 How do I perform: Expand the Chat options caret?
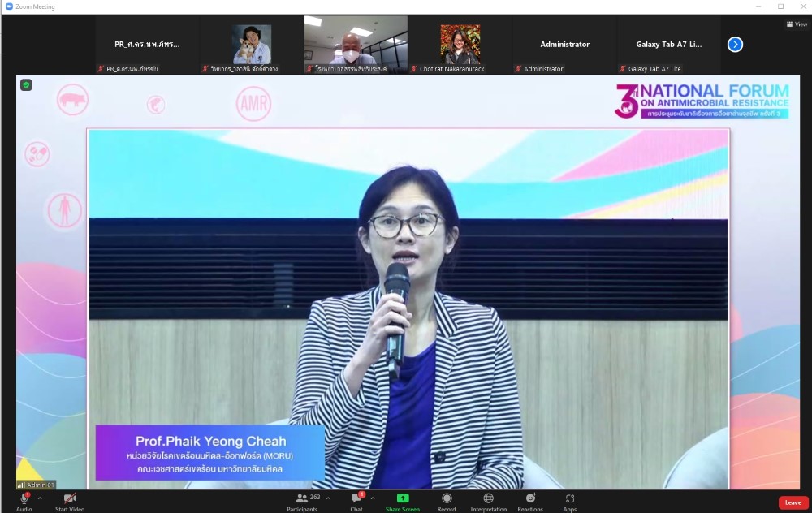[x=373, y=498]
